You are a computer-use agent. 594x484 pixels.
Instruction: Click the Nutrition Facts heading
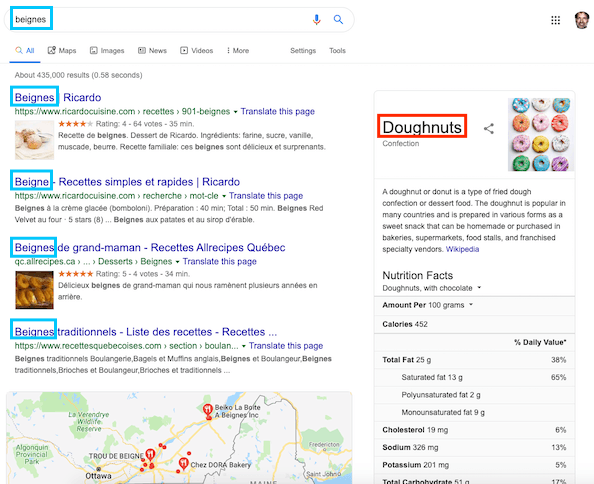point(417,275)
